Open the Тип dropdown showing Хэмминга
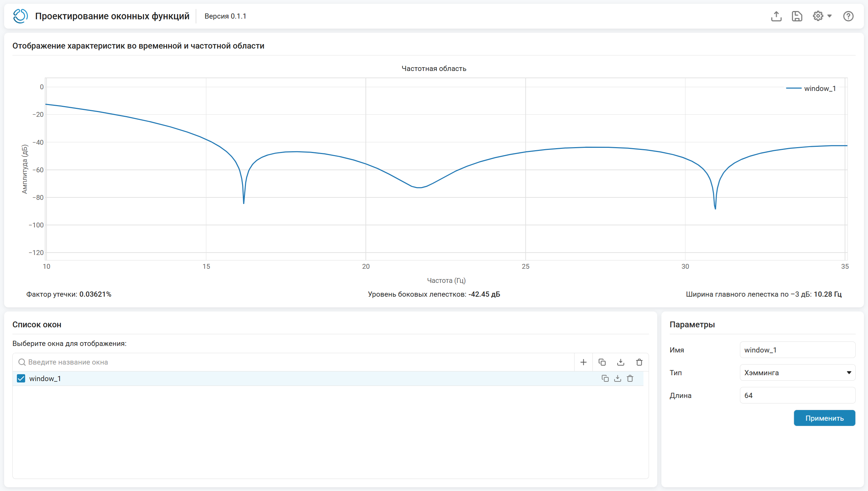The width and height of the screenshot is (868, 491). pos(797,372)
